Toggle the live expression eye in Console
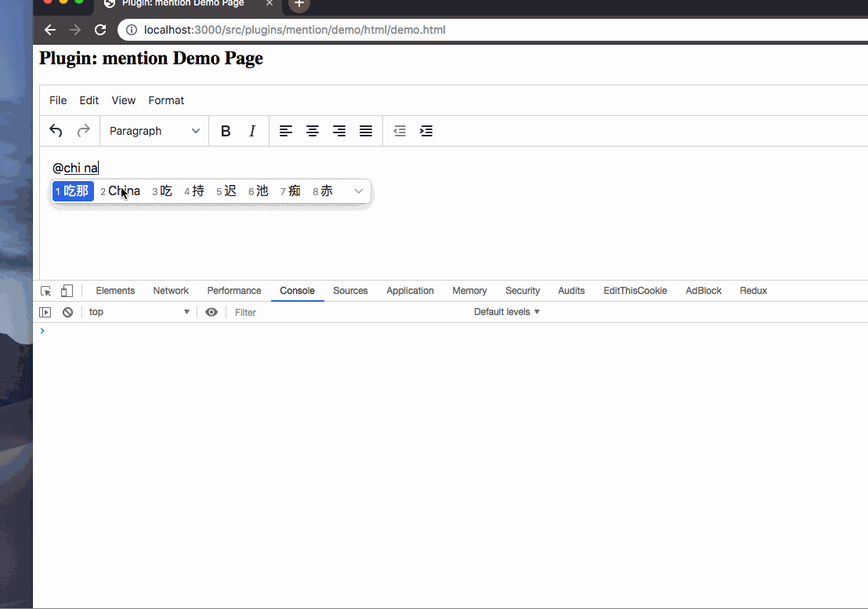Screen dimensions: 868x609 [x=212, y=312]
